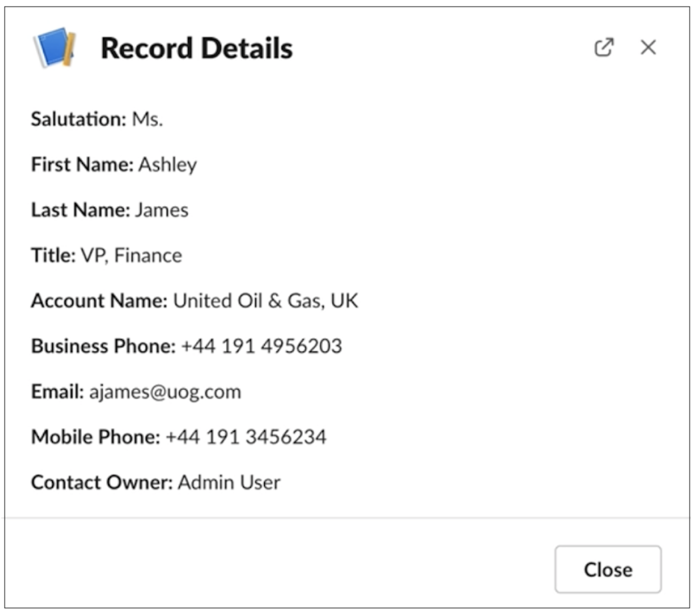
Task: Select business phone +44 191 4956203
Action: click(x=262, y=347)
